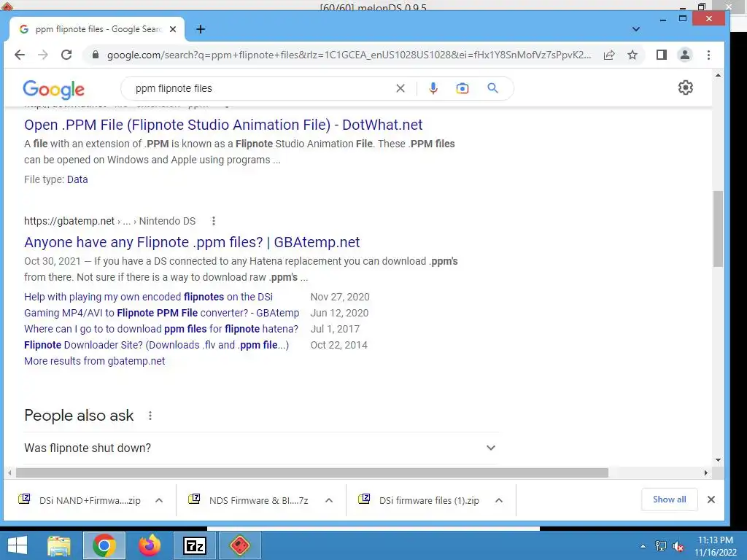Click the address bar URL
747x560 pixels.
pos(349,55)
